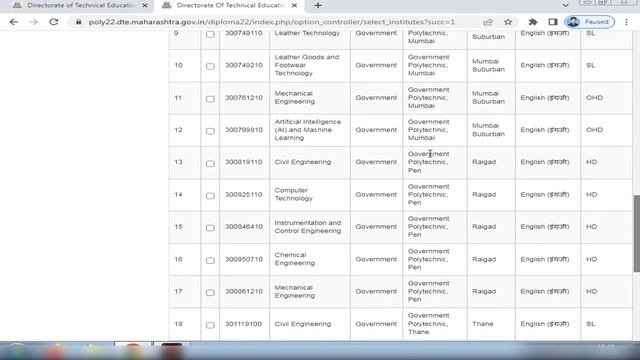Tick checkbox for 300861210 Mechanical Engineering
The image size is (640, 360).
210,292
